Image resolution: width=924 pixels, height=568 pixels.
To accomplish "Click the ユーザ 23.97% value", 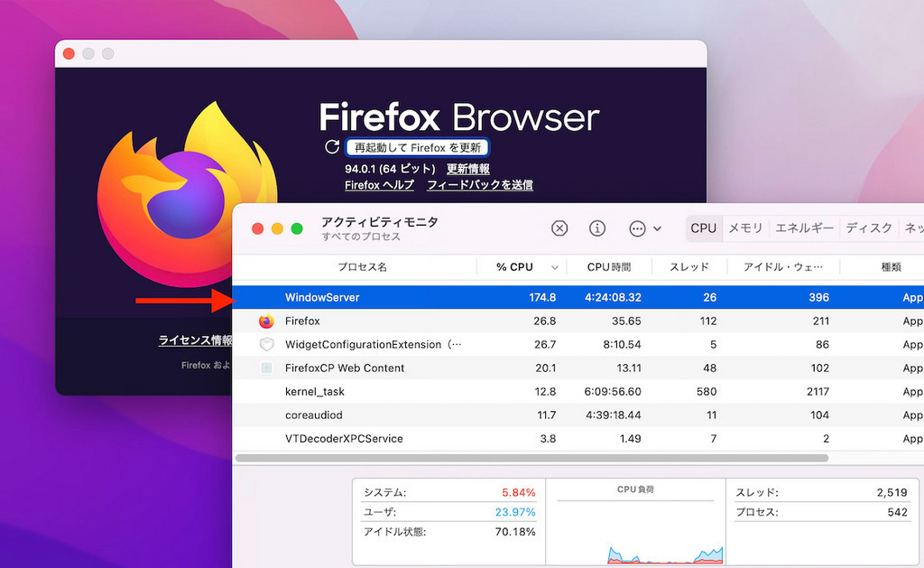I will click(x=515, y=512).
